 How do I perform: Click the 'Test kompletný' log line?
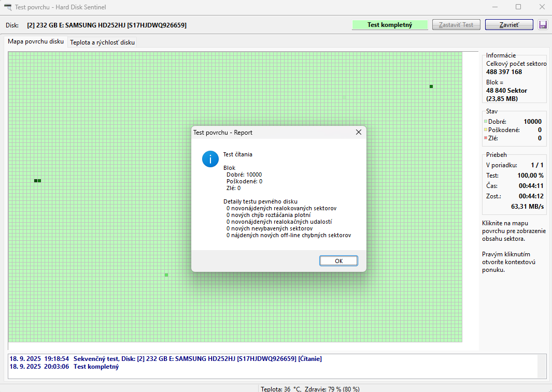(64, 367)
